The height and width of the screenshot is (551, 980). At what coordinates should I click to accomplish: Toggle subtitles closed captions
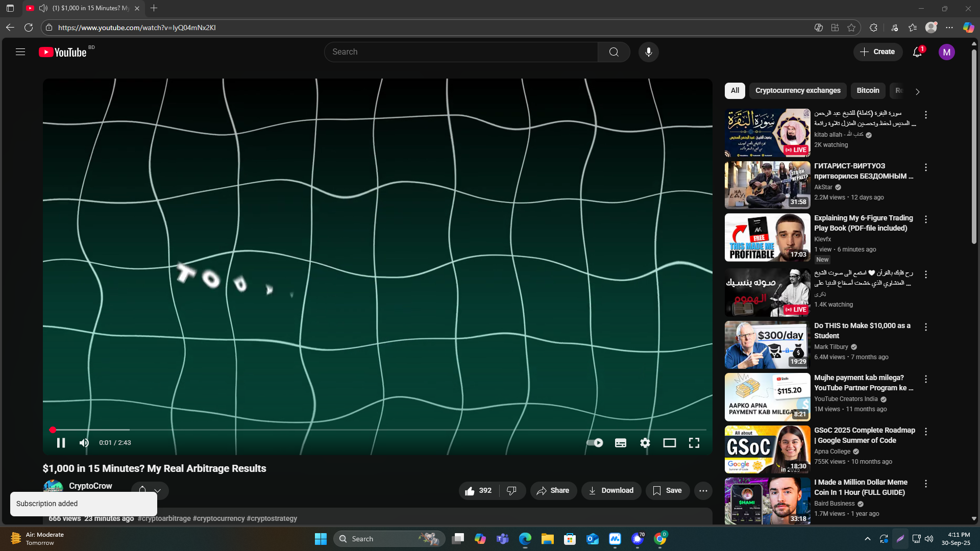(620, 443)
